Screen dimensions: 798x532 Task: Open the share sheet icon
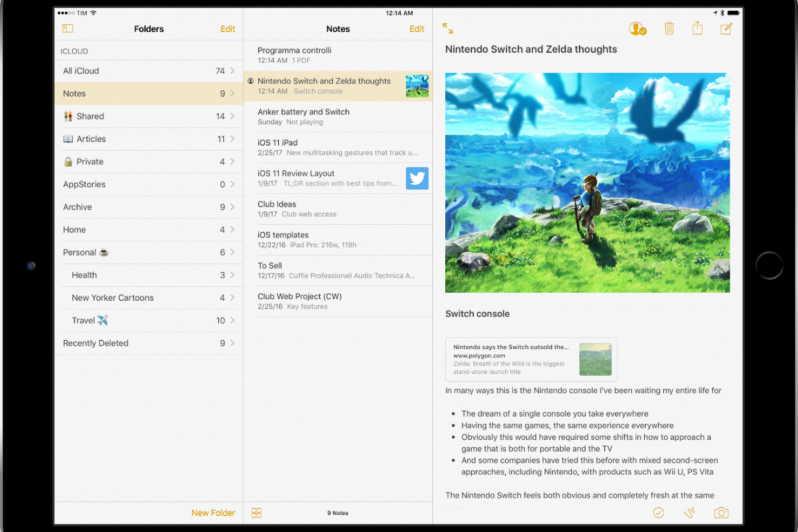pos(697,28)
